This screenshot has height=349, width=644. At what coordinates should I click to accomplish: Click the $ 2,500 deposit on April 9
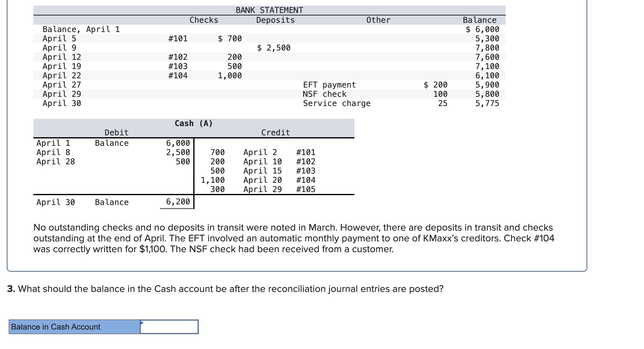(274, 48)
